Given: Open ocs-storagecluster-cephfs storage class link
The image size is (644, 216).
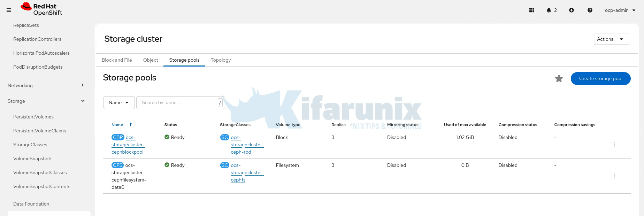Looking at the screenshot, I should 247,172.
